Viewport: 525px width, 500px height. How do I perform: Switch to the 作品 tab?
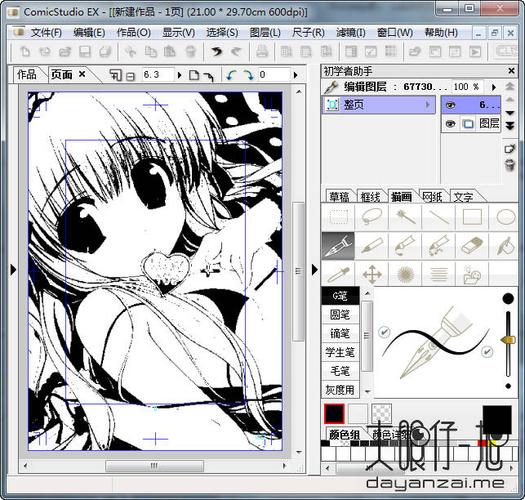pyautogui.click(x=27, y=74)
